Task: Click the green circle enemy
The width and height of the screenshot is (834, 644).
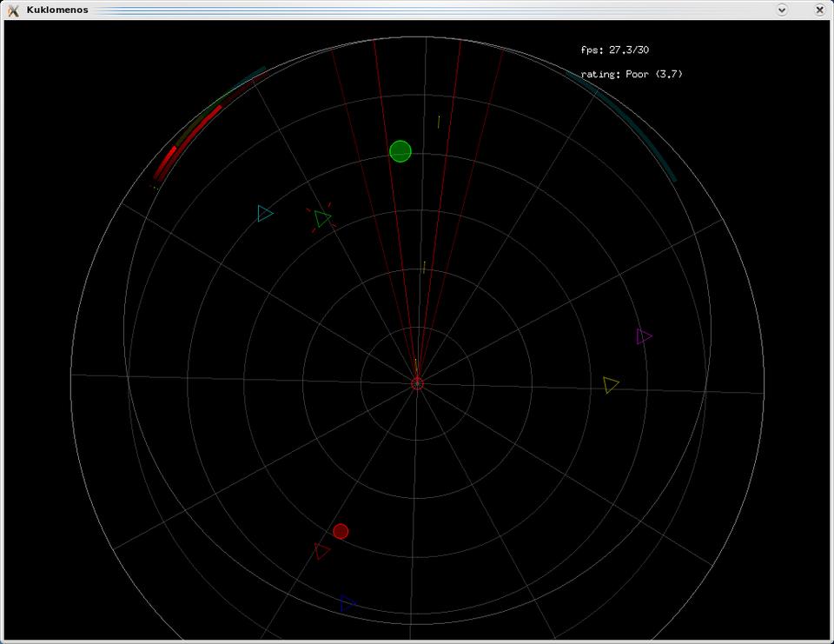Action: click(400, 151)
